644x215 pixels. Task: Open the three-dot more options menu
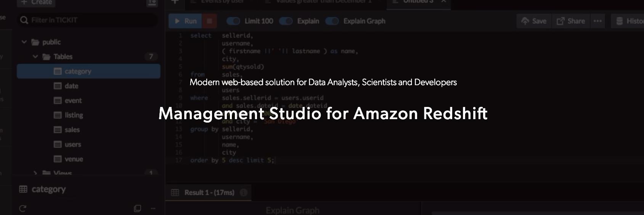click(x=597, y=21)
